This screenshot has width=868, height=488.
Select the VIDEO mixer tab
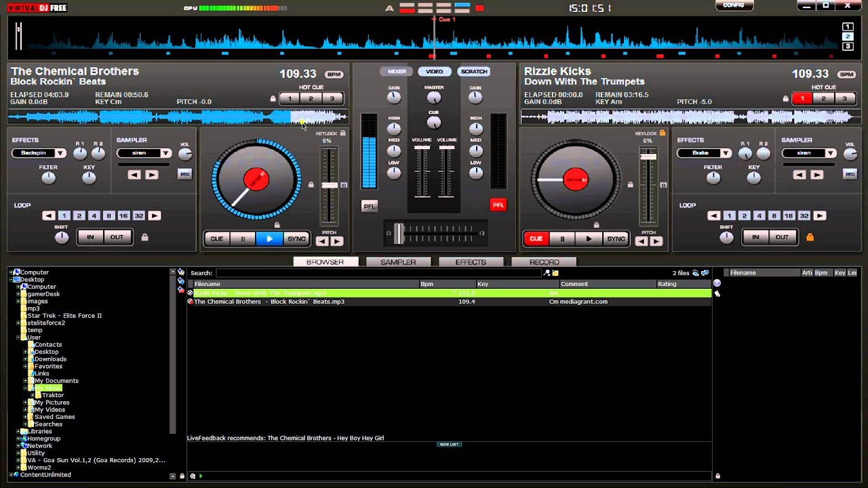pos(434,71)
